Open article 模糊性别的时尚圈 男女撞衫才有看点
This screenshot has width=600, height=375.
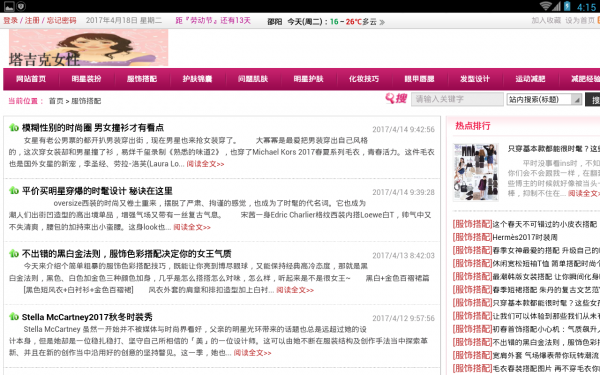(93, 127)
